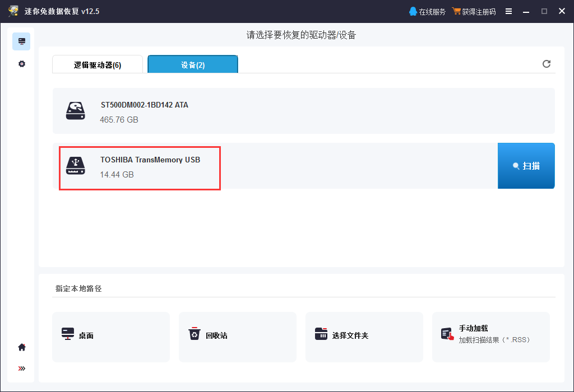Screen dimensions: 574x392
Task: Click the 指定本地路径 section heading
Action: (x=78, y=288)
